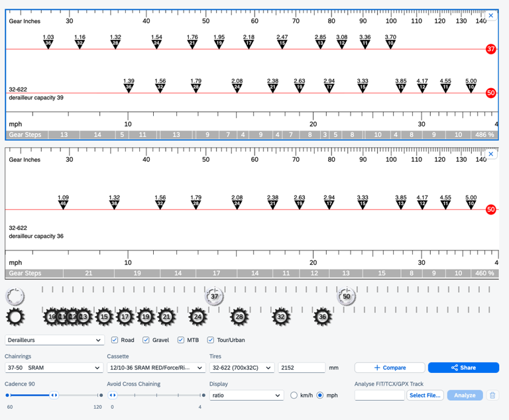Click the Analyze button
This screenshot has width=509, height=420.
pos(465,395)
